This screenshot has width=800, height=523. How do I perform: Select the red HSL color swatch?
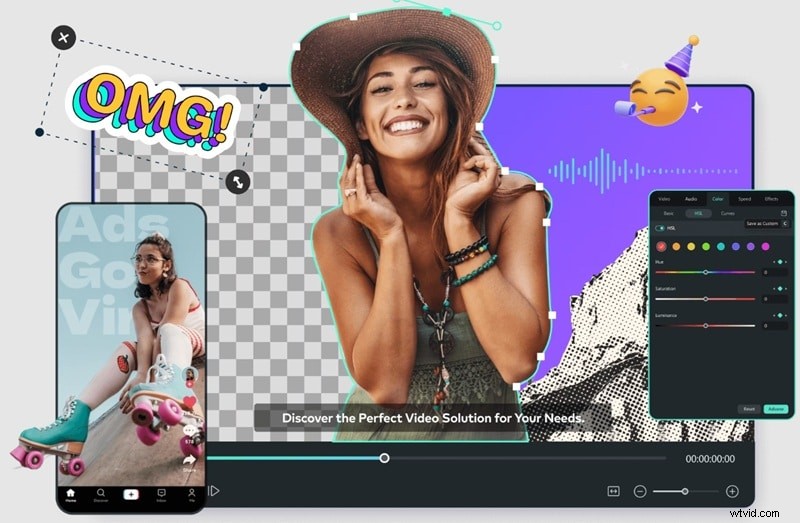coord(661,246)
